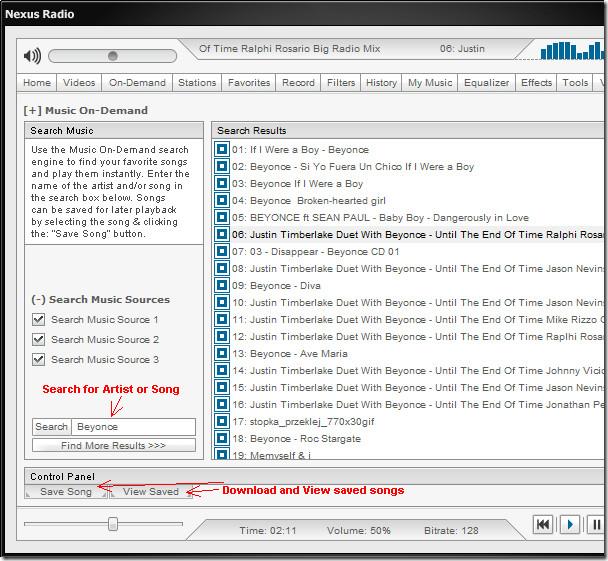Go to the Favorites tab

pos(249,83)
